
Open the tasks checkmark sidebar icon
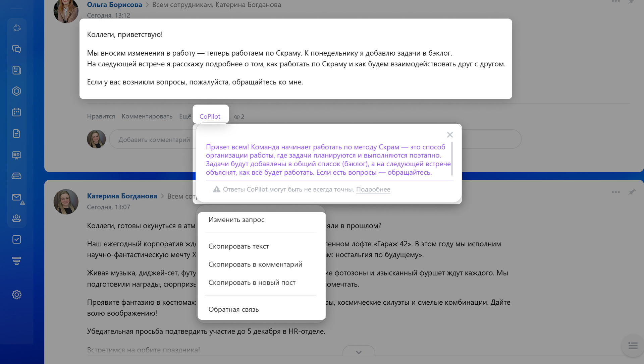coord(16,239)
